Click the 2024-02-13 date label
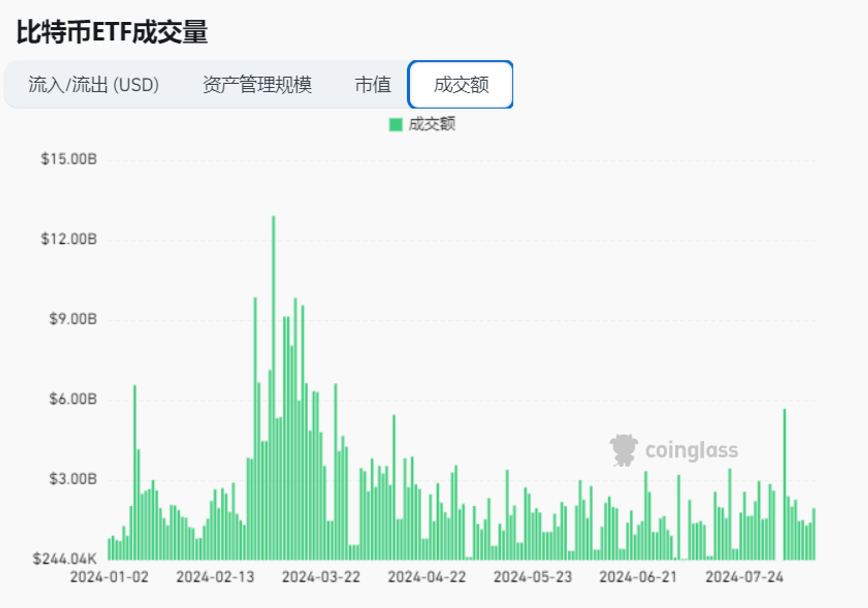Viewport: 868px width, 608px height. (x=215, y=577)
